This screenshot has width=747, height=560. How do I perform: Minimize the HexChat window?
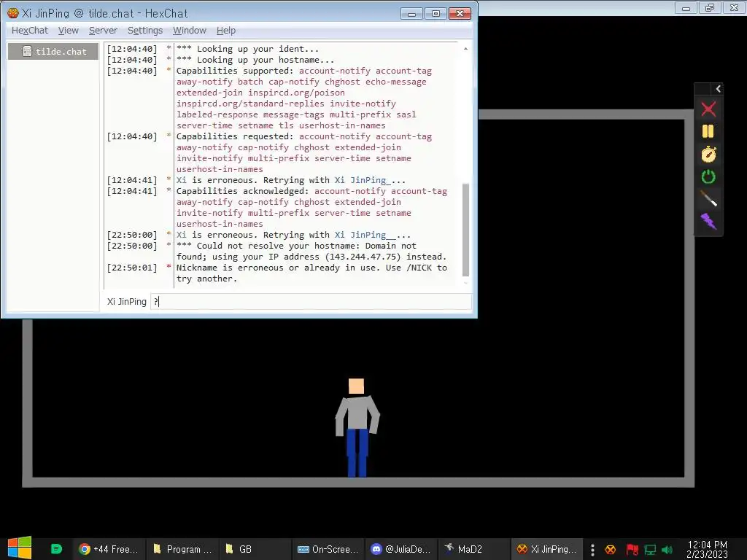click(x=412, y=13)
